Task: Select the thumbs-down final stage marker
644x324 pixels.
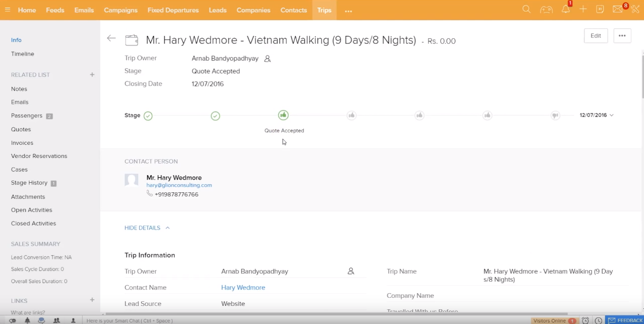Action: click(x=555, y=116)
